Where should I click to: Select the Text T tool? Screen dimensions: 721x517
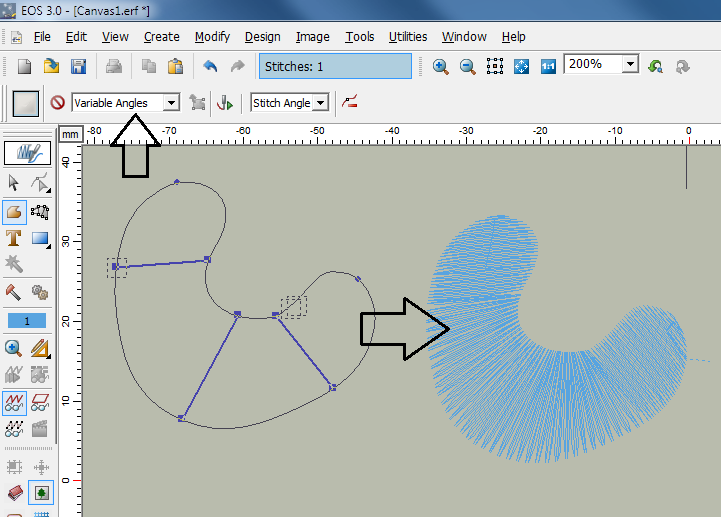13,238
